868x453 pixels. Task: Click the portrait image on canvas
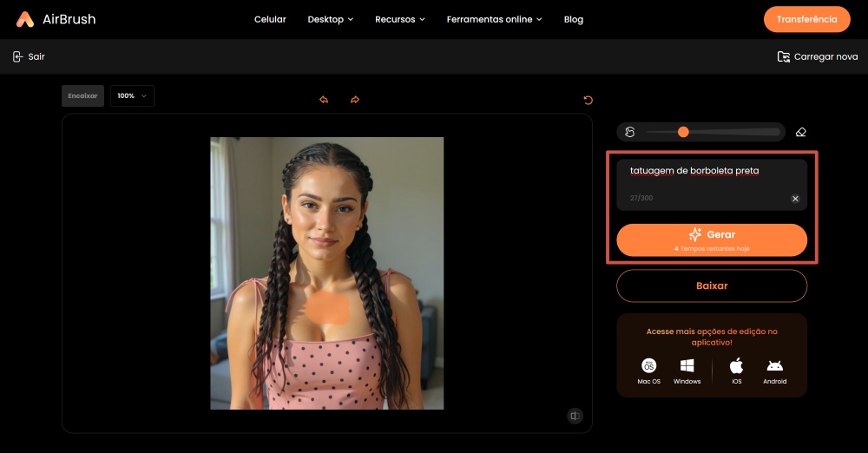(326, 273)
